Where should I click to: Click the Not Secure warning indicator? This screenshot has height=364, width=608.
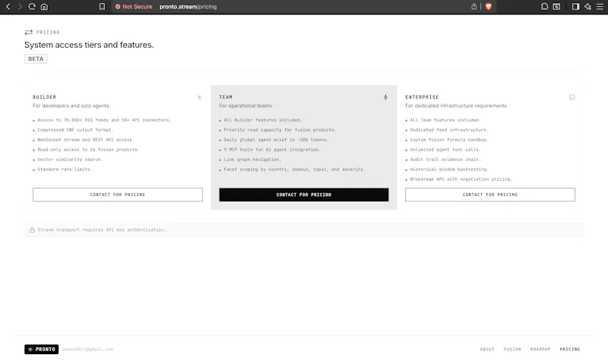(134, 7)
